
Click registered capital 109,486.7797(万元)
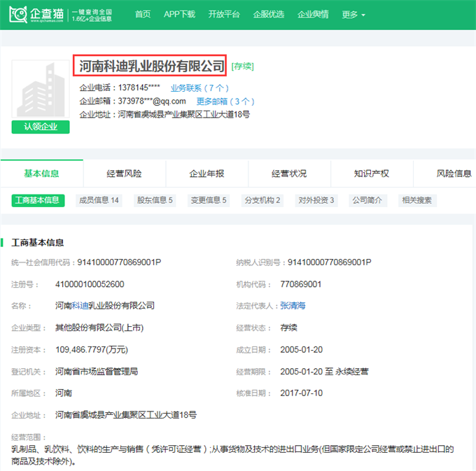click(x=92, y=350)
